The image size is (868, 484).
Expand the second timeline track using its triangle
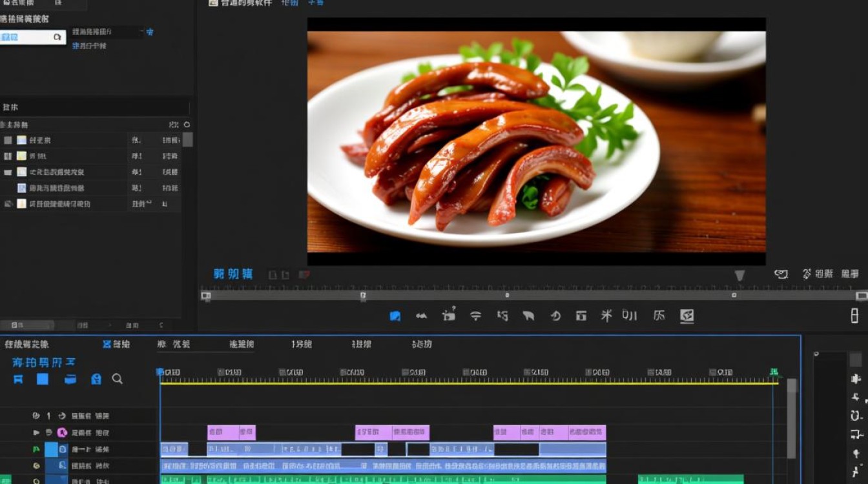pyautogui.click(x=36, y=433)
